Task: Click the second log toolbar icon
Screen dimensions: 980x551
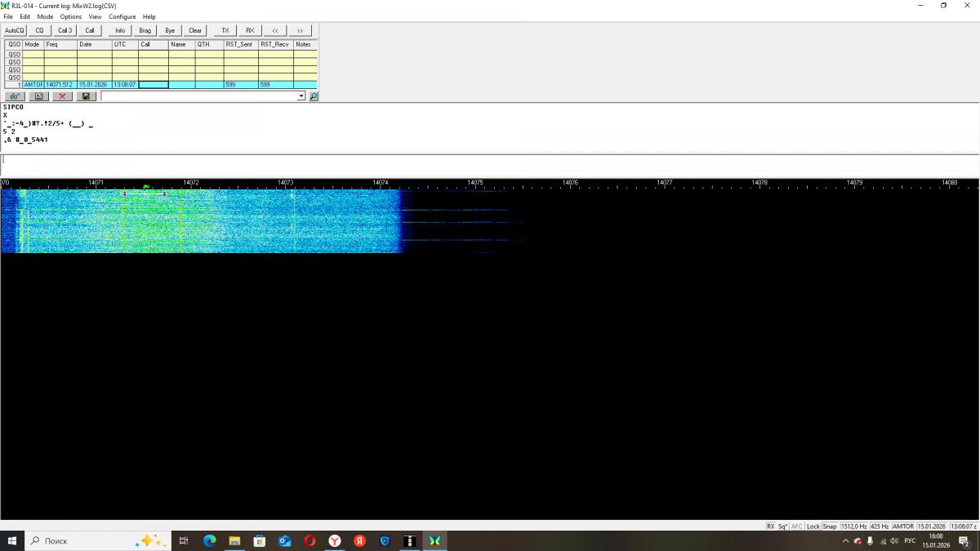Action: click(38, 96)
